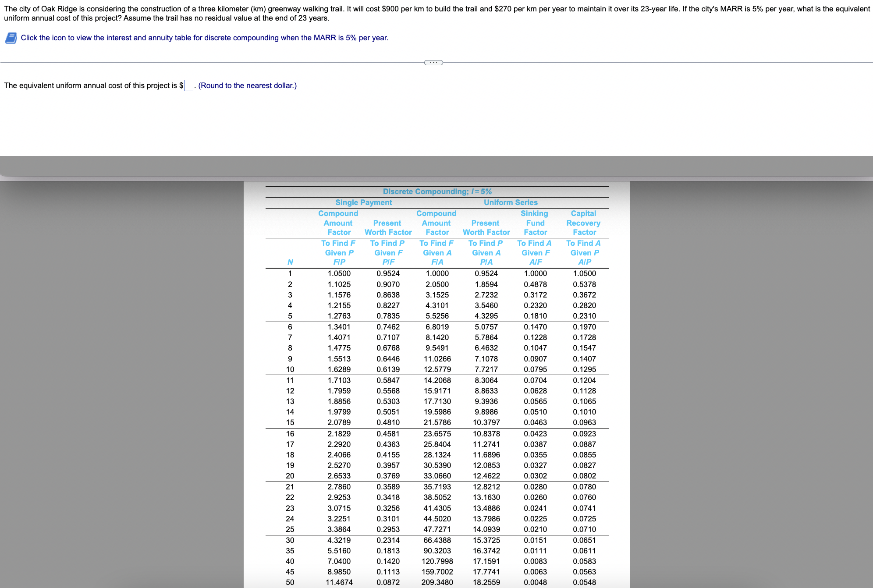The width and height of the screenshot is (873, 588).
Task: Select the row number 23 in N column
Action: click(x=290, y=508)
